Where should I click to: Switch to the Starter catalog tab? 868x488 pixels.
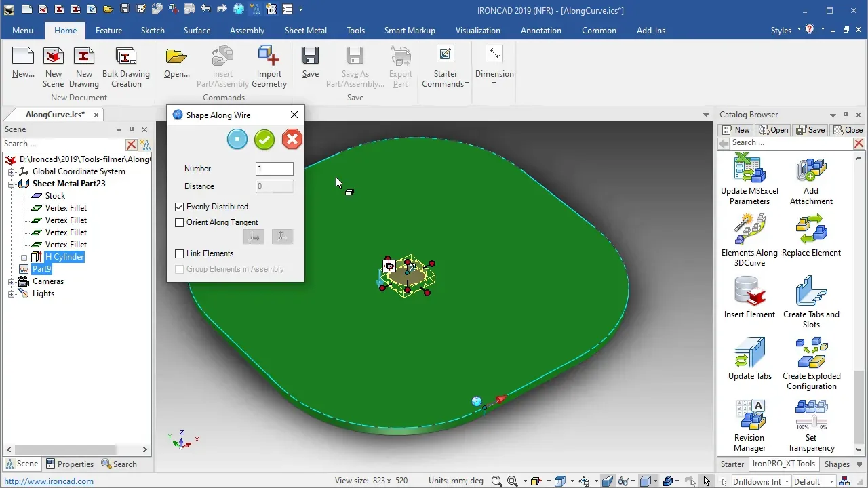point(732,464)
